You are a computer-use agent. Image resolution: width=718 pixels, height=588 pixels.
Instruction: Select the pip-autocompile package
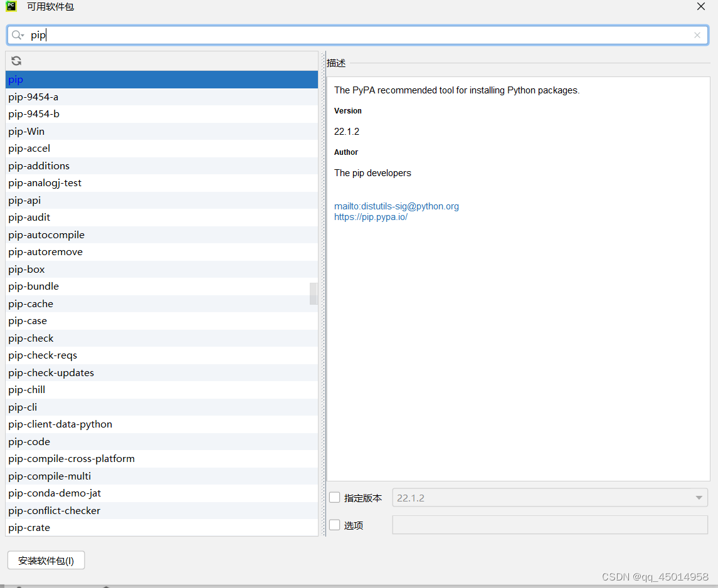pyautogui.click(x=162, y=234)
